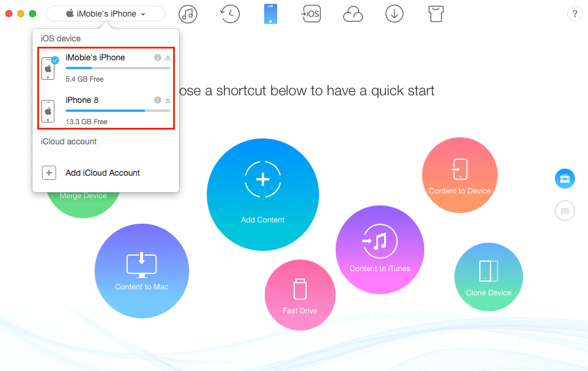
Task: Click the checked iMobie's iPhone device icon
Action: (x=49, y=69)
